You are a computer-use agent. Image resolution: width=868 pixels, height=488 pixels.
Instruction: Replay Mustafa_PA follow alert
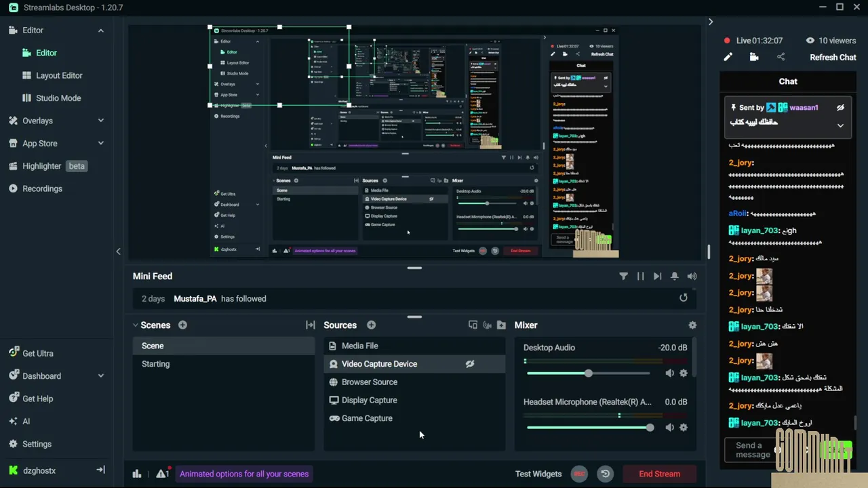684,298
